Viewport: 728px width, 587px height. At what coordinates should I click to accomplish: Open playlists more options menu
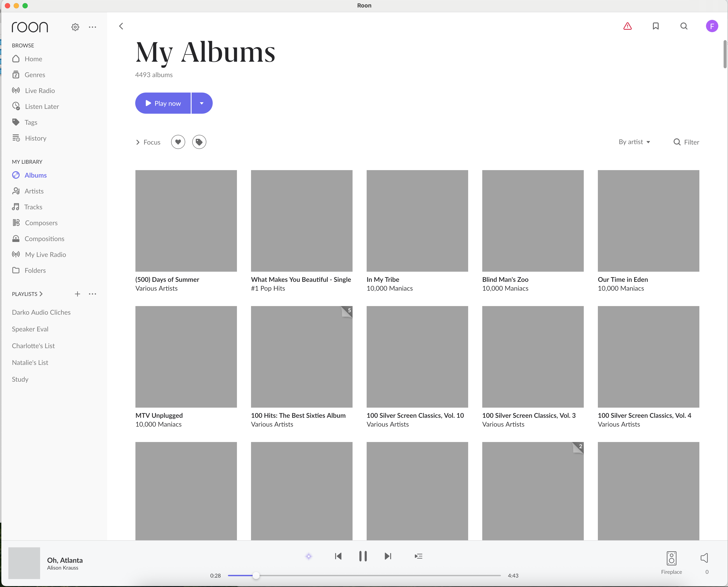click(x=92, y=294)
